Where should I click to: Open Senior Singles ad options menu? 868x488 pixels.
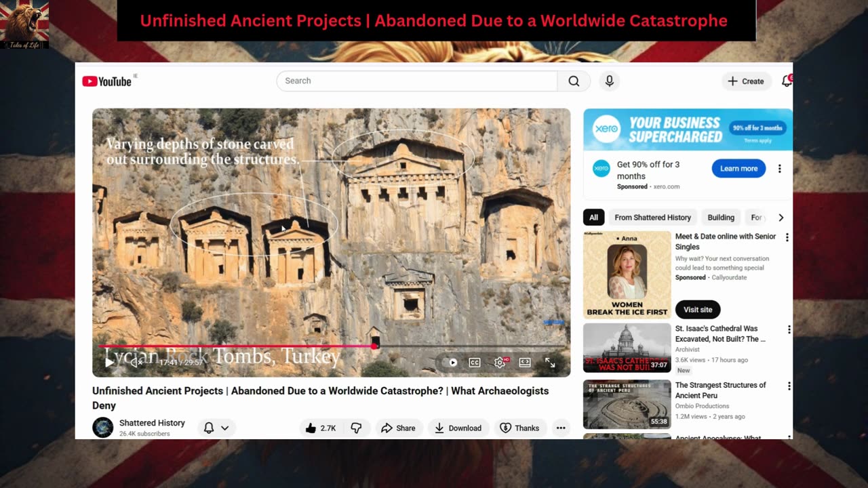coord(787,238)
